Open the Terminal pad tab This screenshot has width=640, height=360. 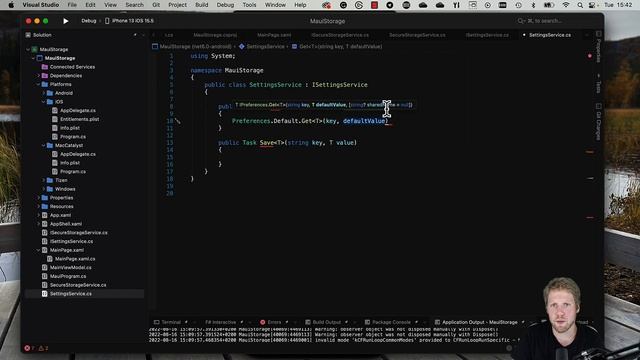click(x=171, y=322)
